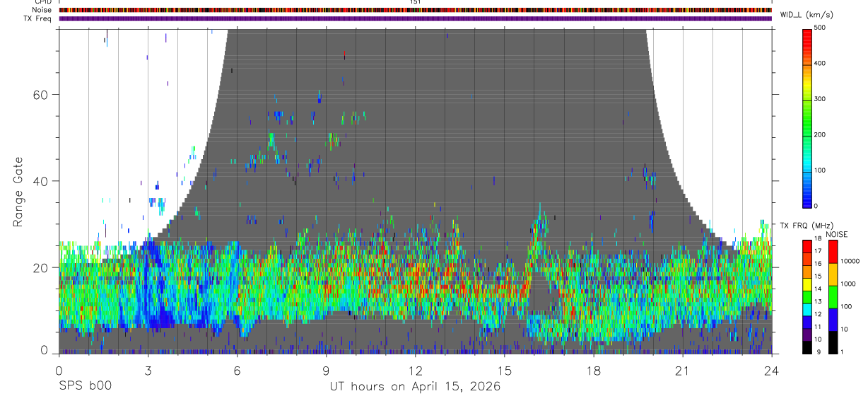Click the 'TX FRQ (MHz)' legend title
Screen dimensions: 868x401
pyautogui.click(x=808, y=225)
